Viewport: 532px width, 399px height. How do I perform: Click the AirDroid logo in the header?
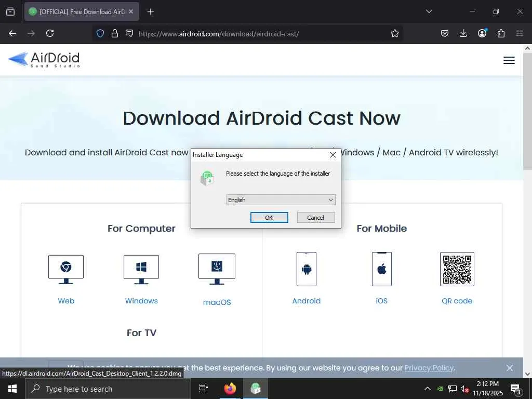[x=44, y=59]
